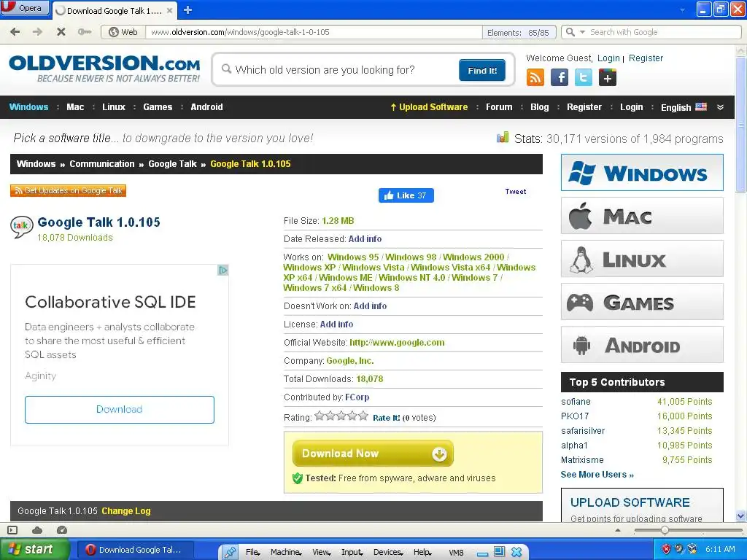This screenshot has width=747, height=560.
Task: Focus the old version search field
Action: [338, 70]
